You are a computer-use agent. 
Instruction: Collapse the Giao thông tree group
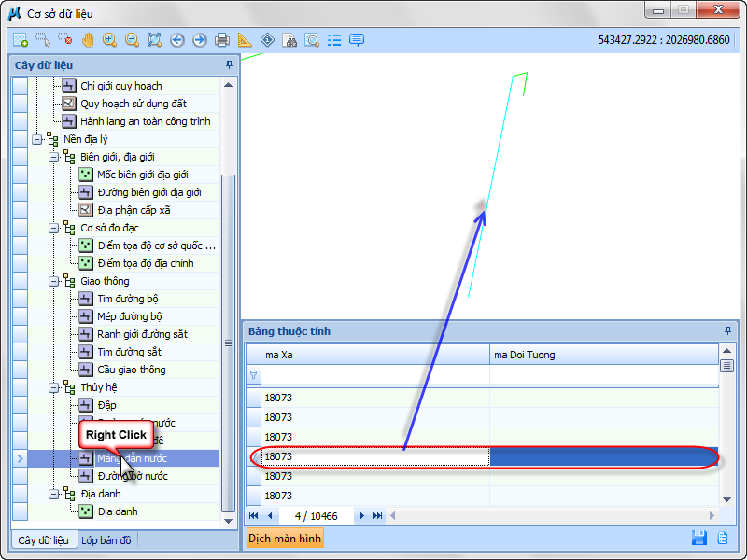[x=54, y=281]
